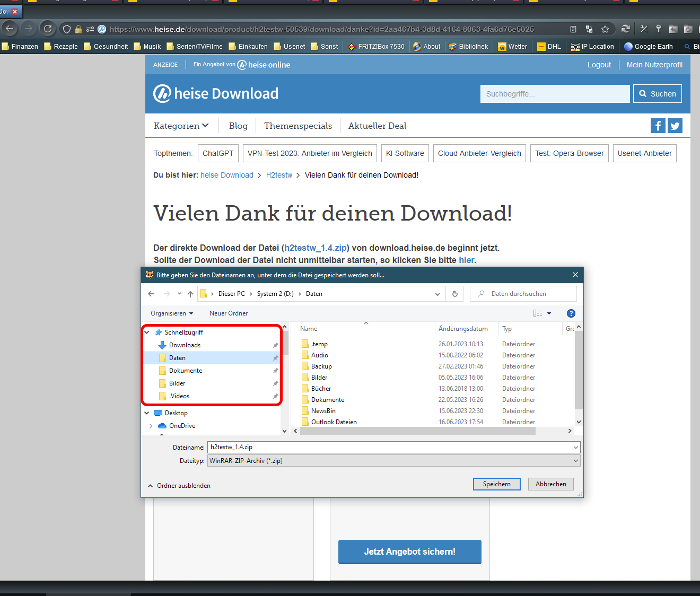
Task: Open the view options dropdown arrow
Action: pos(549,313)
